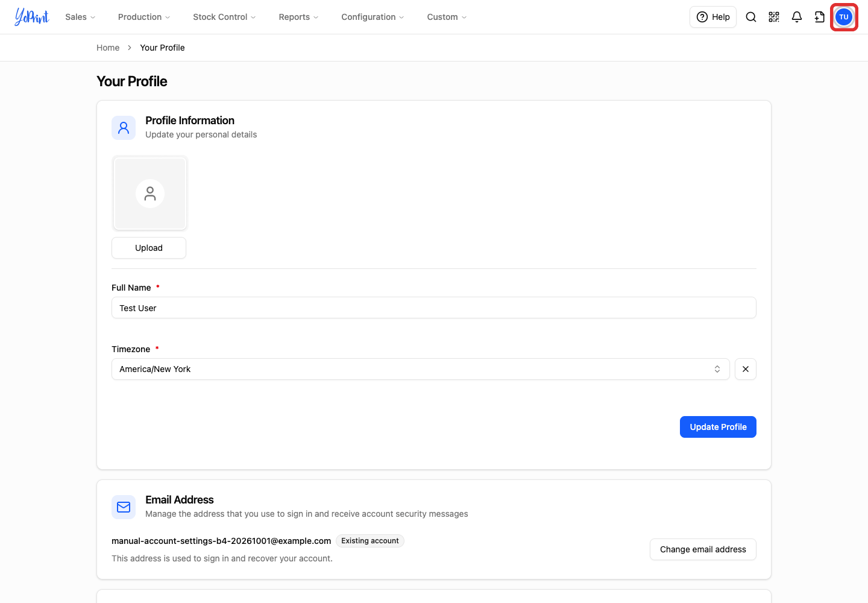868x603 pixels.
Task: Click the YoPrint logo
Action: 32,17
